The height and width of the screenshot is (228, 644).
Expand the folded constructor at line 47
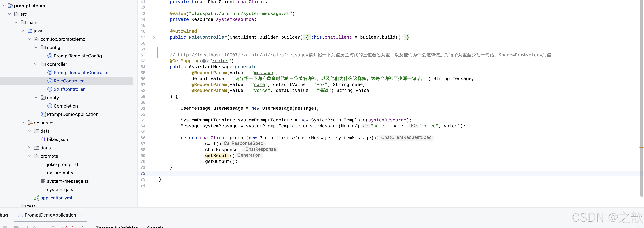[154, 37]
